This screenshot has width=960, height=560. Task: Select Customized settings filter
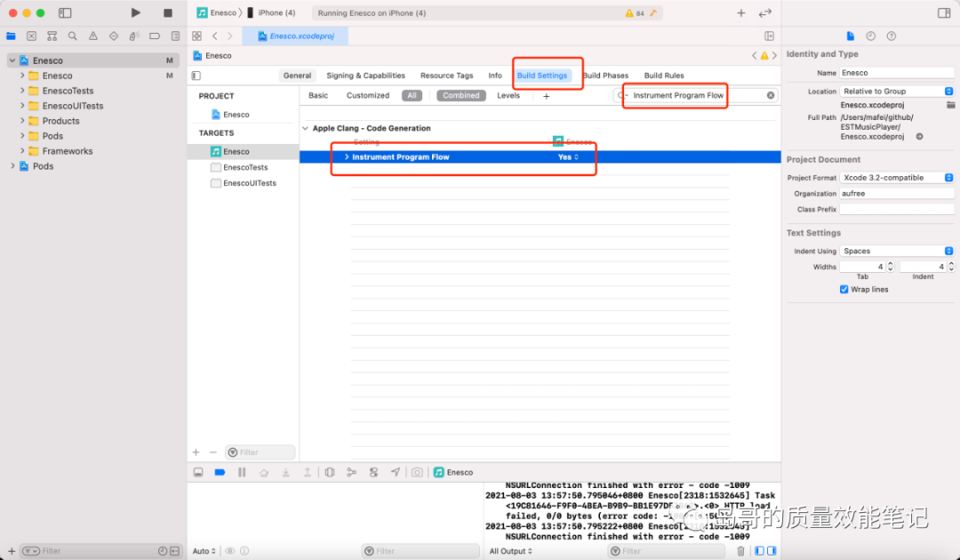[x=368, y=95]
